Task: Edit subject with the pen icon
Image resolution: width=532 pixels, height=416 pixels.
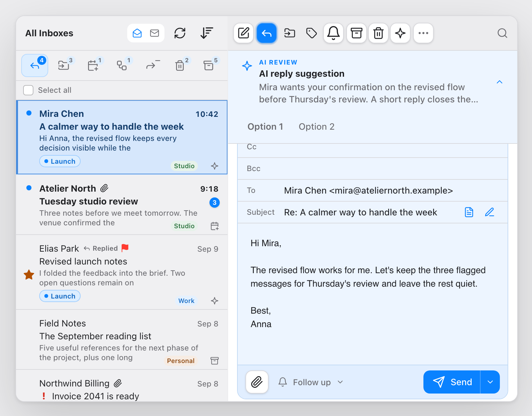Action: tap(490, 212)
